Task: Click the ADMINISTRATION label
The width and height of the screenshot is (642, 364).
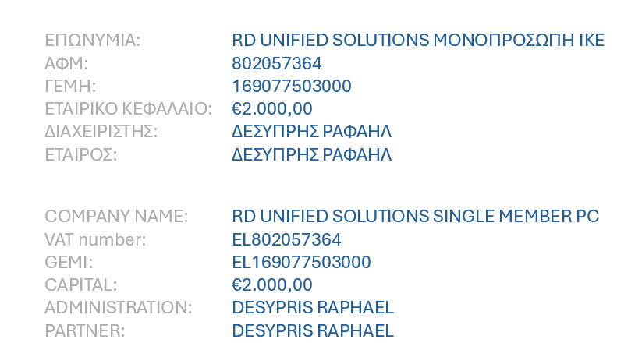Action: (118, 308)
